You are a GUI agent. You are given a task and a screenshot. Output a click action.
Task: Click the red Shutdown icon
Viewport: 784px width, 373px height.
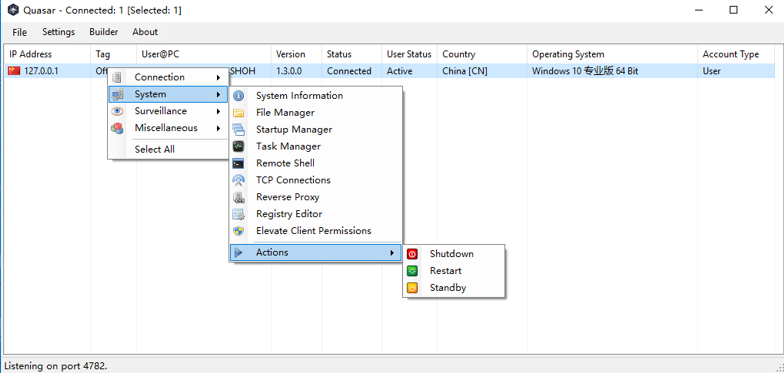pyautogui.click(x=412, y=254)
